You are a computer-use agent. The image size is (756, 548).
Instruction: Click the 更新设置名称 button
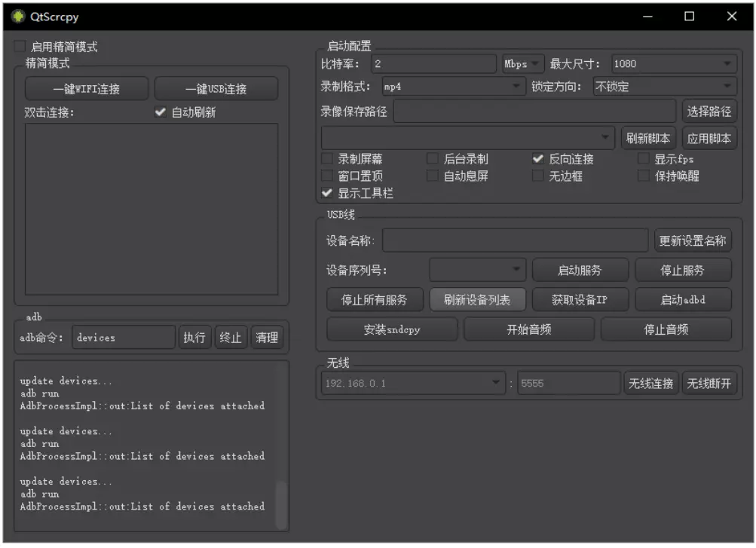point(693,240)
